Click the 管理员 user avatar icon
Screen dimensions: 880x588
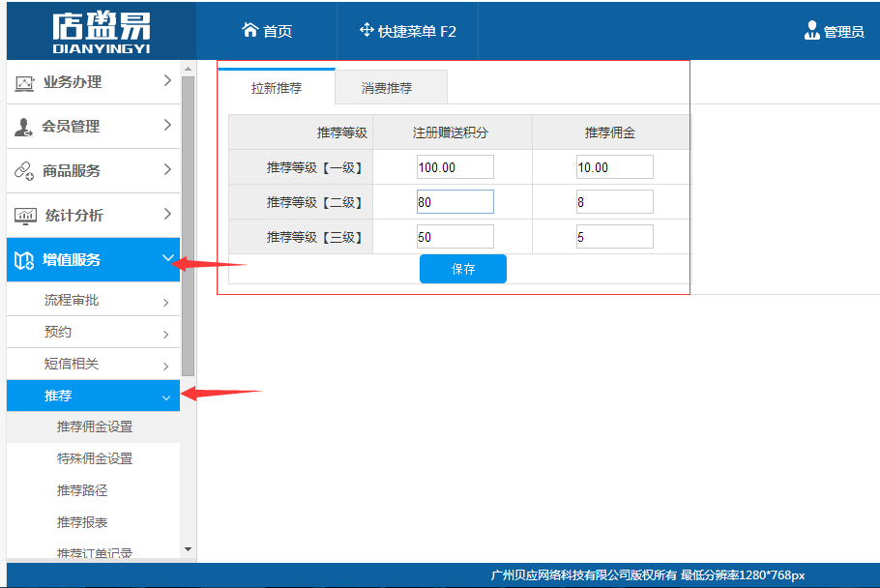tap(811, 30)
